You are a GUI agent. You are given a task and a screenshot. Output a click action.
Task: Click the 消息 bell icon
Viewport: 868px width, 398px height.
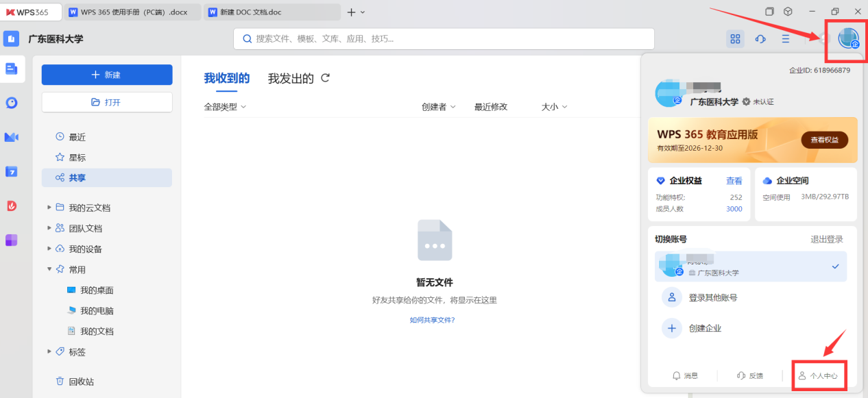[x=677, y=375]
